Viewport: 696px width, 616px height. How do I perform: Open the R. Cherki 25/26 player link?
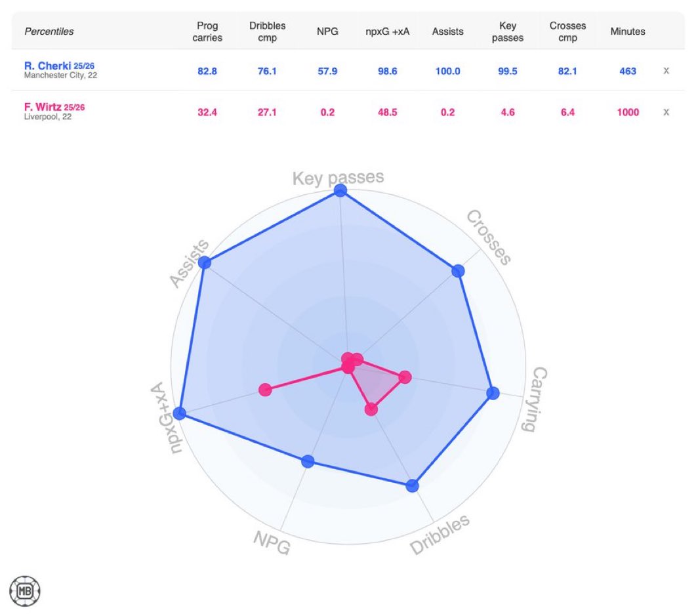[x=59, y=66]
